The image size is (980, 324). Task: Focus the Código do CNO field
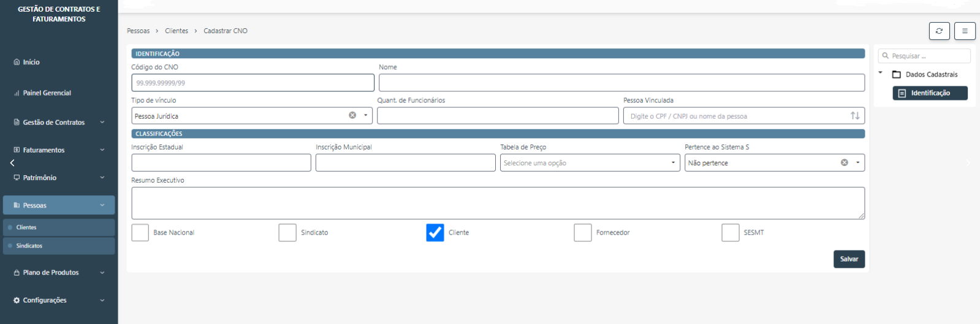click(x=253, y=83)
